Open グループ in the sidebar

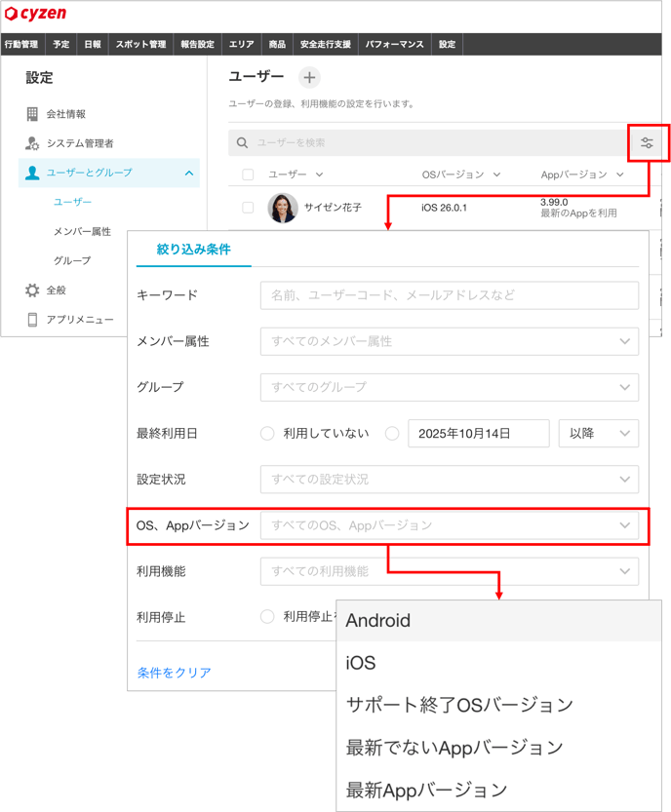point(72,261)
